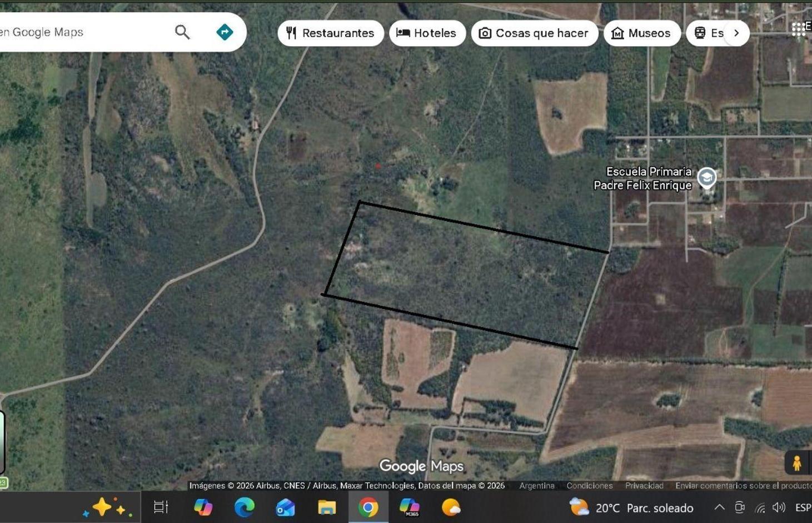Viewport: 812px width, 523px height.
Task: Activate the Street View pegman
Action: [x=797, y=462]
